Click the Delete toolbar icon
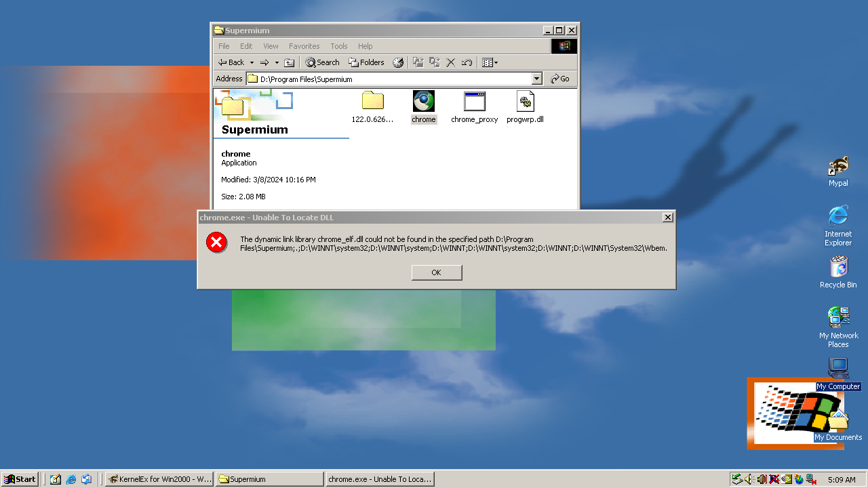Viewport: 868px width, 488px height. click(450, 62)
